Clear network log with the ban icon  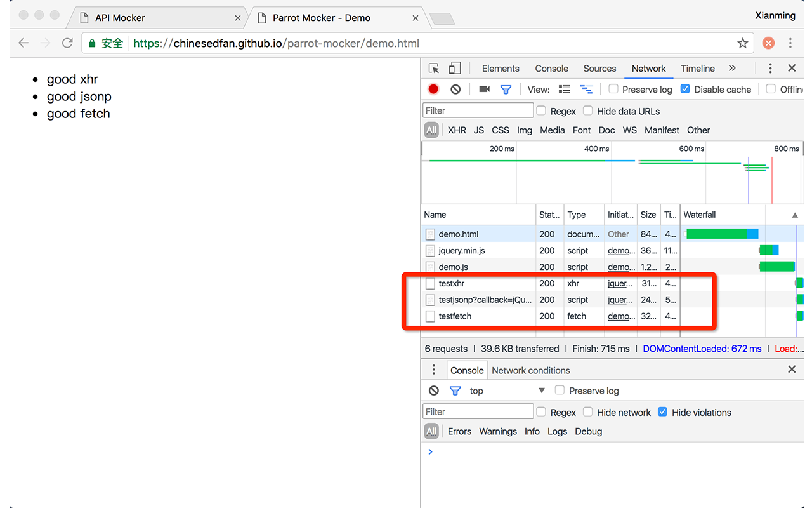(455, 90)
